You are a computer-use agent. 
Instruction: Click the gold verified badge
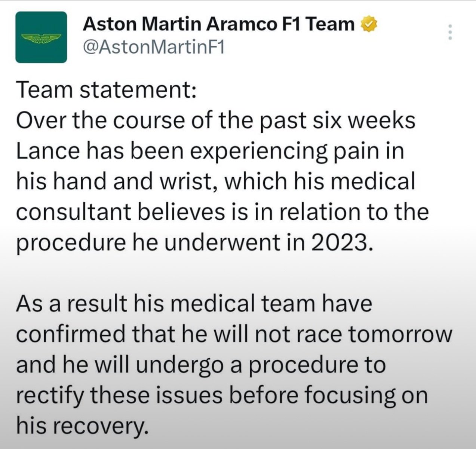tap(368, 24)
